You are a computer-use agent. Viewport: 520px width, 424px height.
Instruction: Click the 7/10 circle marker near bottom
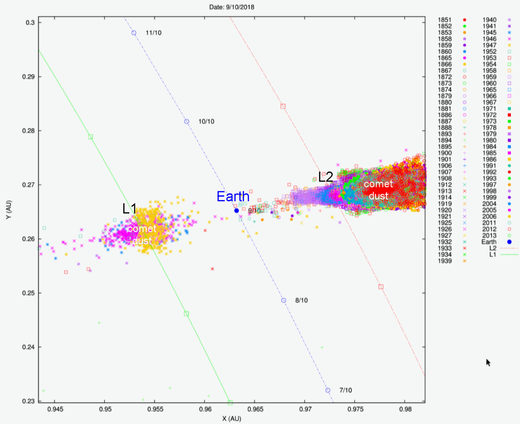coord(328,390)
